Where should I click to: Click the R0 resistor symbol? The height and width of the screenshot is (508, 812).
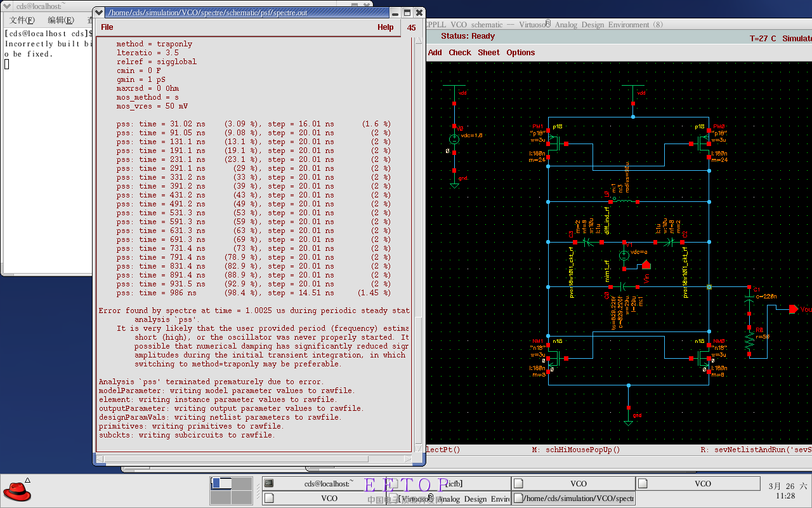[750, 340]
